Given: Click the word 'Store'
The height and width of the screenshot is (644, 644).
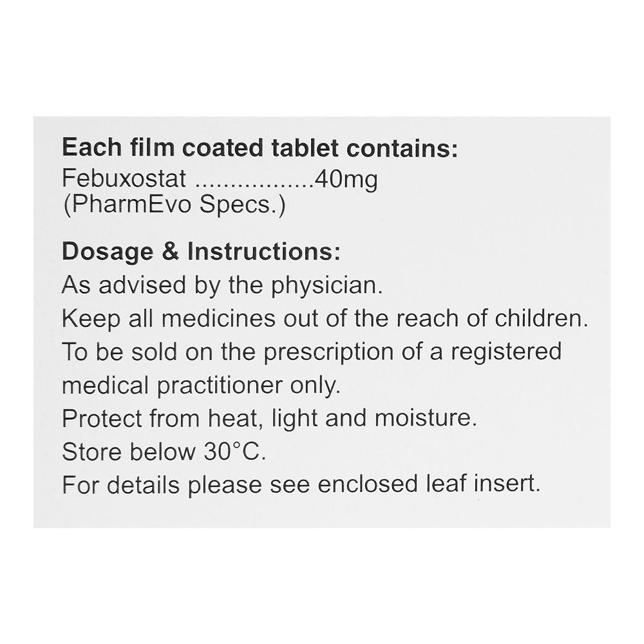Looking at the screenshot, I should [x=91, y=451].
